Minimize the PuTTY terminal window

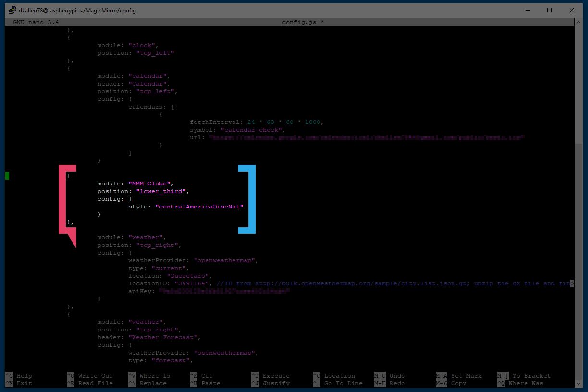click(x=527, y=10)
